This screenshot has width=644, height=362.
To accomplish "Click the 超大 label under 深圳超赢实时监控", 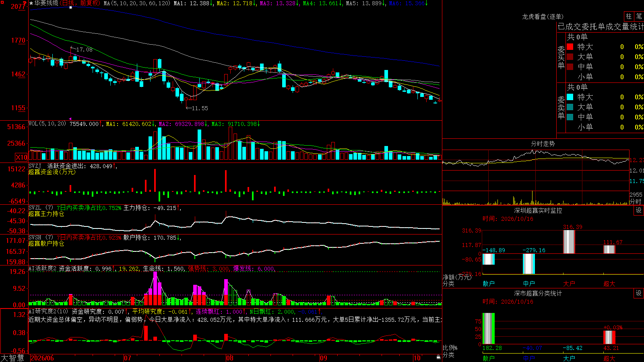I will coord(609,284).
